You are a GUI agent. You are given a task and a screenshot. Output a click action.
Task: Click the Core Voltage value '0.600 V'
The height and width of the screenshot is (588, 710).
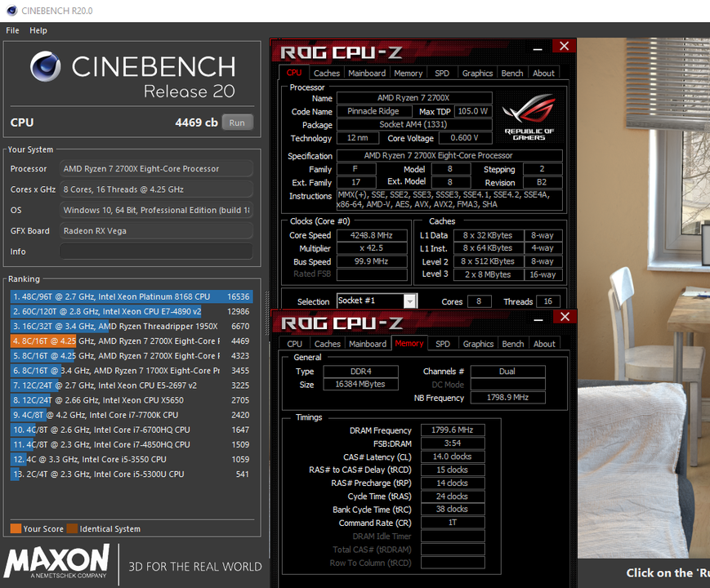pos(465,137)
